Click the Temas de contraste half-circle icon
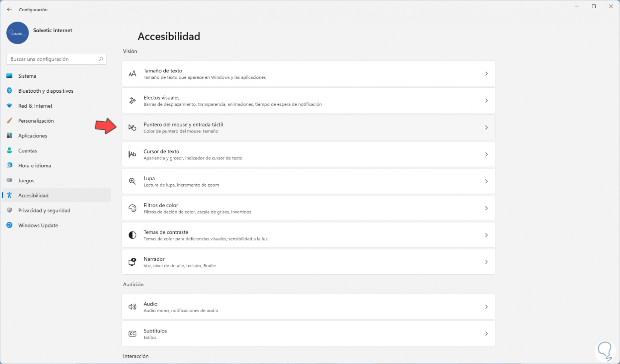 [132, 235]
